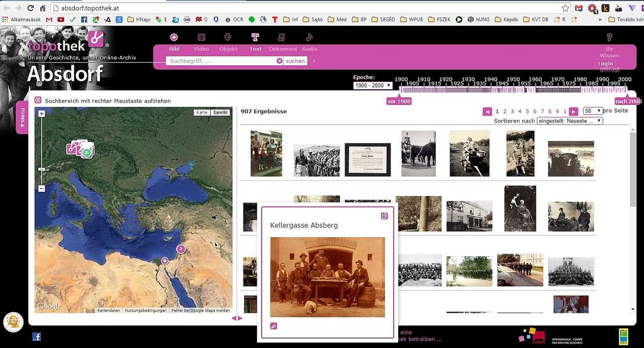
Task: Switch map to Satellit view
Action: coord(220,112)
